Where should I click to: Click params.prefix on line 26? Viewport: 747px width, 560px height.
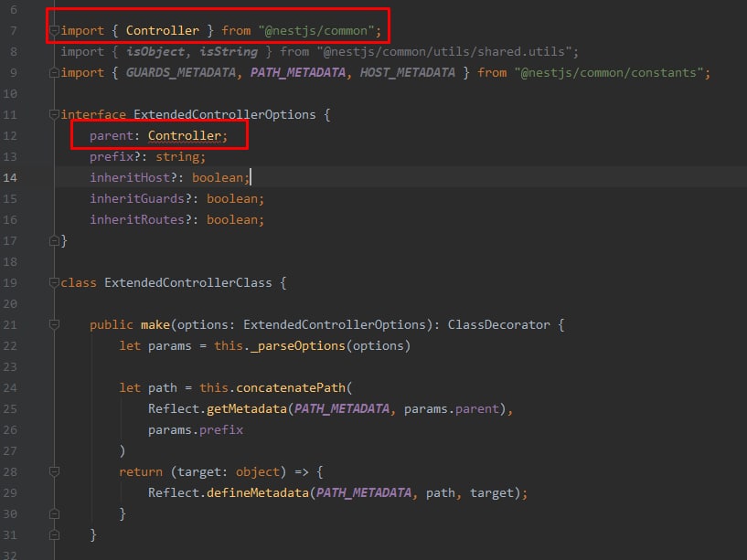click(x=196, y=430)
